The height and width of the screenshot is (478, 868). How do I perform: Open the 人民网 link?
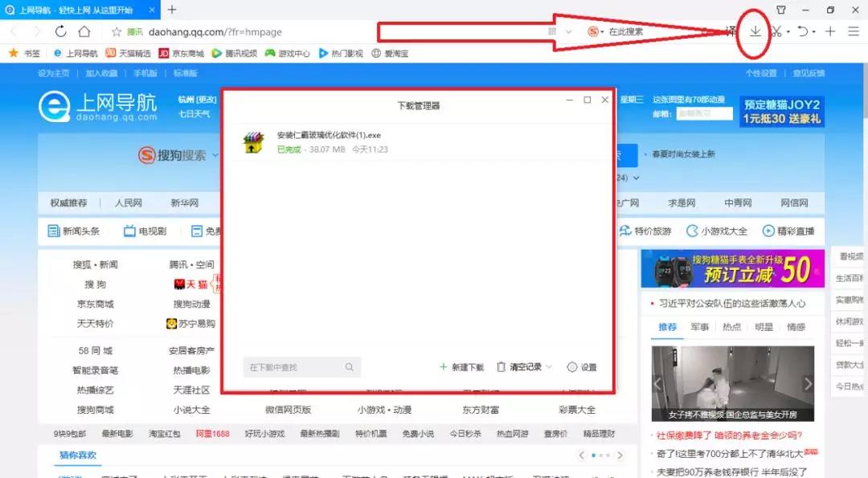tap(129, 203)
